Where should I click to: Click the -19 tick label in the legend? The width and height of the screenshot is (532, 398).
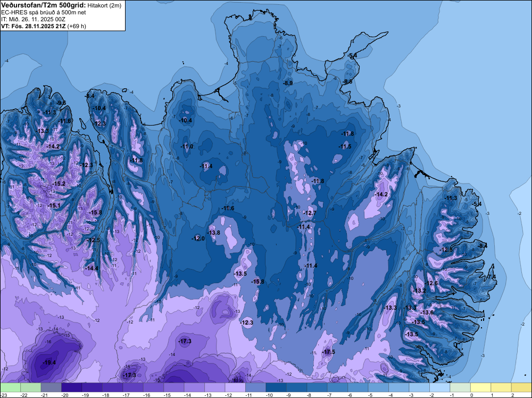[x=85, y=395]
